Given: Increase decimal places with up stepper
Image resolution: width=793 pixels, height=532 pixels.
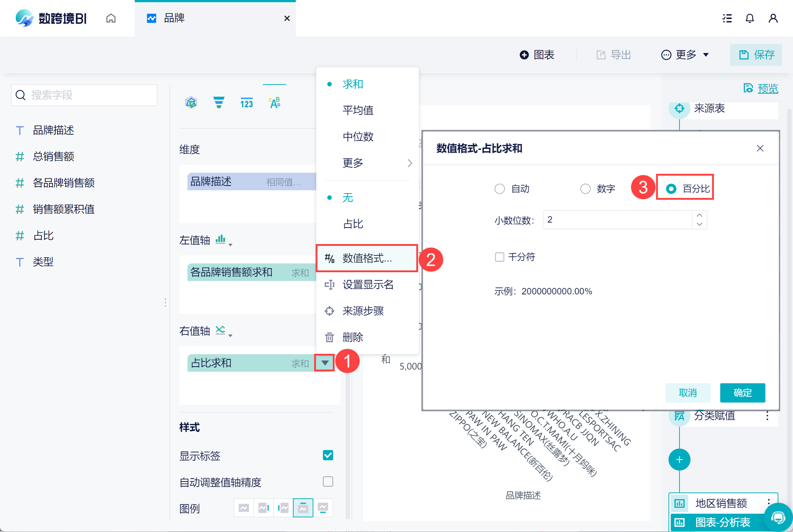Looking at the screenshot, I should pos(699,215).
